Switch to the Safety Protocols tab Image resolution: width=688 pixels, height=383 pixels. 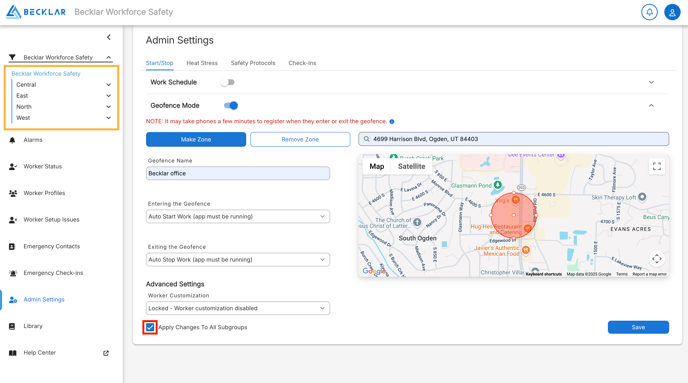pos(253,63)
